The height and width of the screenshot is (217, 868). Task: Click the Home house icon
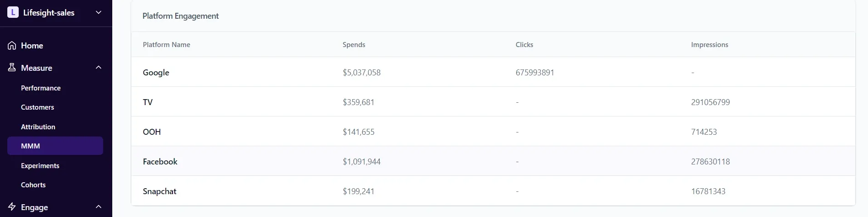(12, 46)
